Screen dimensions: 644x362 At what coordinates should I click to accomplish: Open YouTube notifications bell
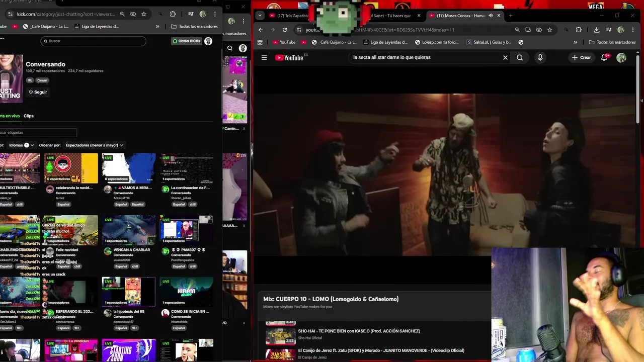(604, 57)
